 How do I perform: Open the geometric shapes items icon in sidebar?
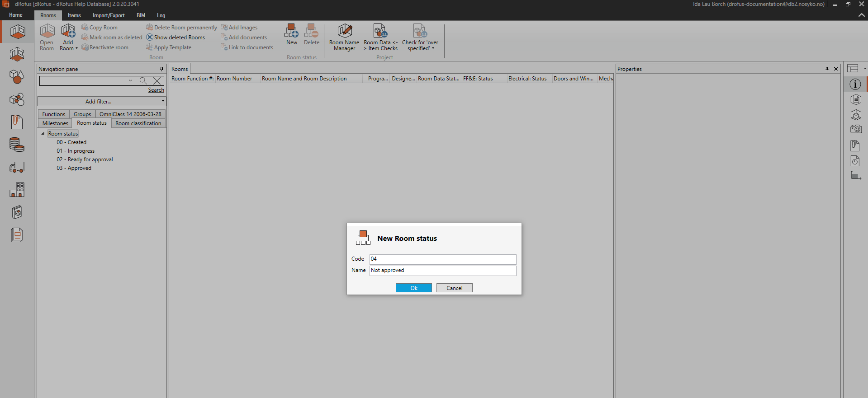point(17,77)
